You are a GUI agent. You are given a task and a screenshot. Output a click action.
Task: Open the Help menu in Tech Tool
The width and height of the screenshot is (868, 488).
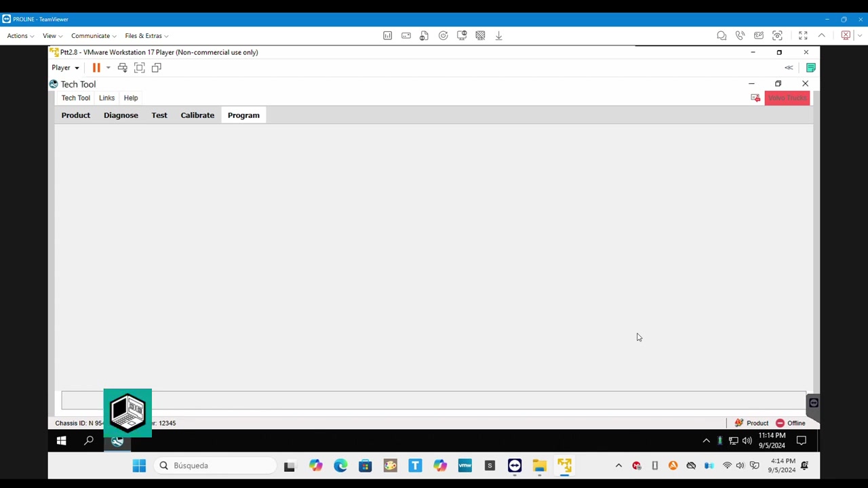pyautogui.click(x=131, y=98)
